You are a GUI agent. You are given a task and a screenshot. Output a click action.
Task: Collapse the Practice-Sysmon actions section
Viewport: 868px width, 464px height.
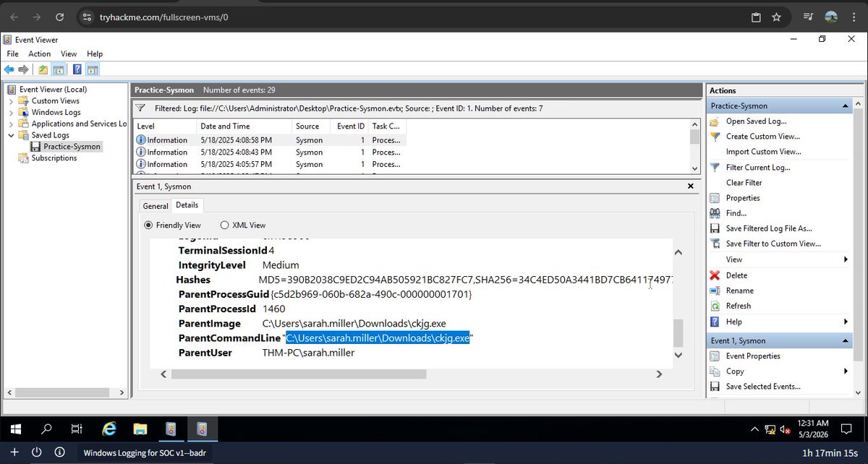tap(846, 106)
